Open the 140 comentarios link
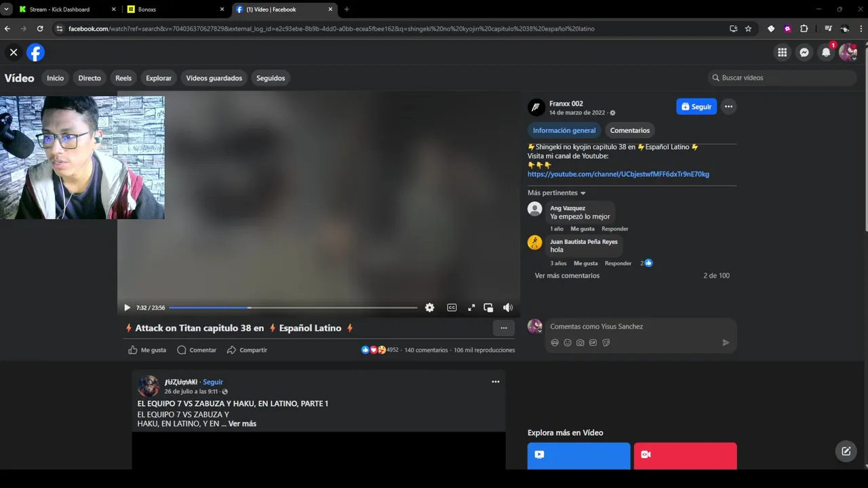 tap(426, 350)
